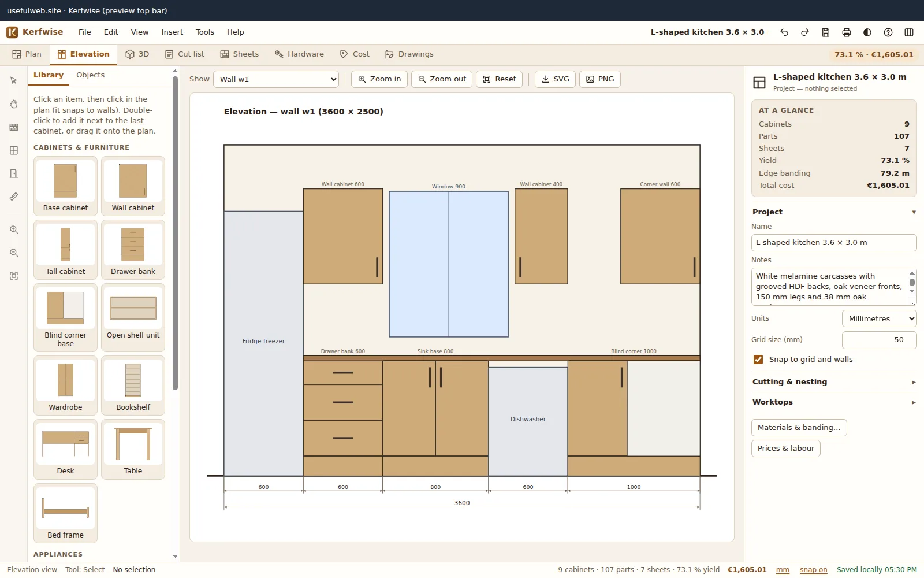The width and height of the screenshot is (924, 578).
Task: Click the Zoom in button
Action: 379,79
